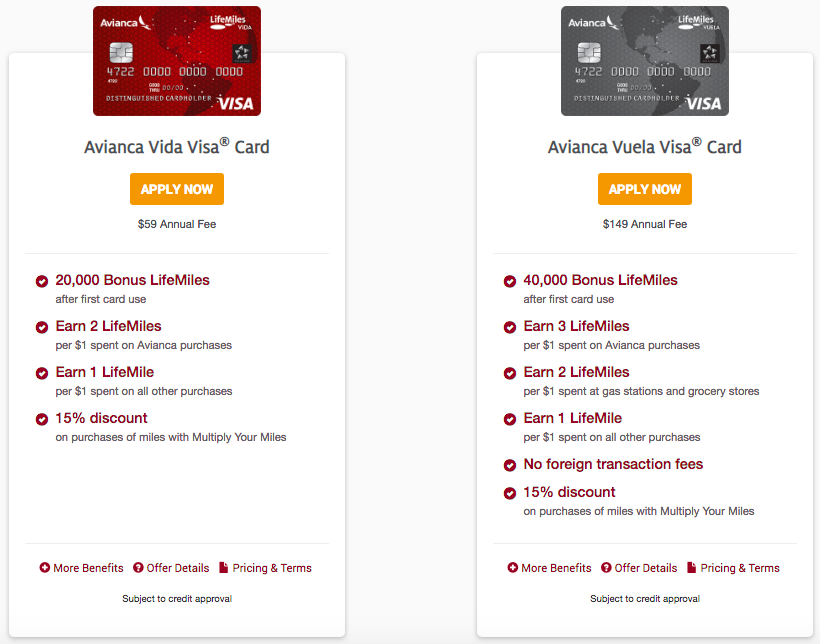Click the document icon for Vida Pricing & Terms

click(224, 568)
